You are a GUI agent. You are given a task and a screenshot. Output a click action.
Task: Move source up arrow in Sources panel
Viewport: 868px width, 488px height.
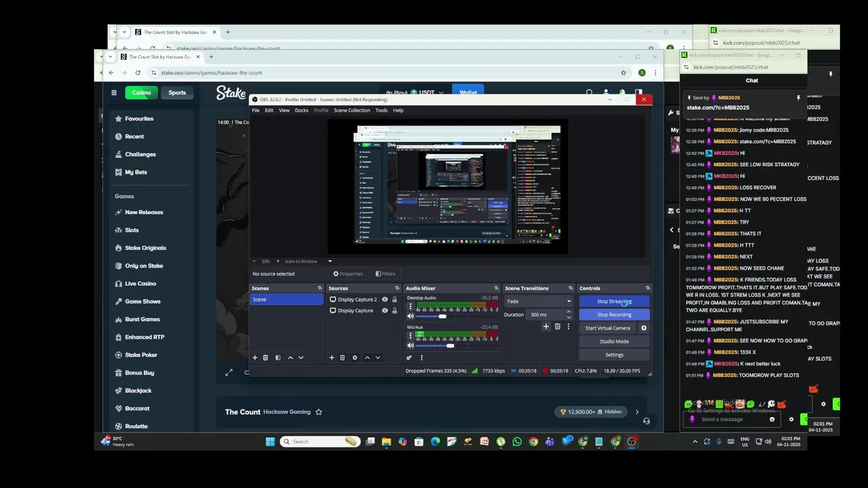[x=368, y=358]
